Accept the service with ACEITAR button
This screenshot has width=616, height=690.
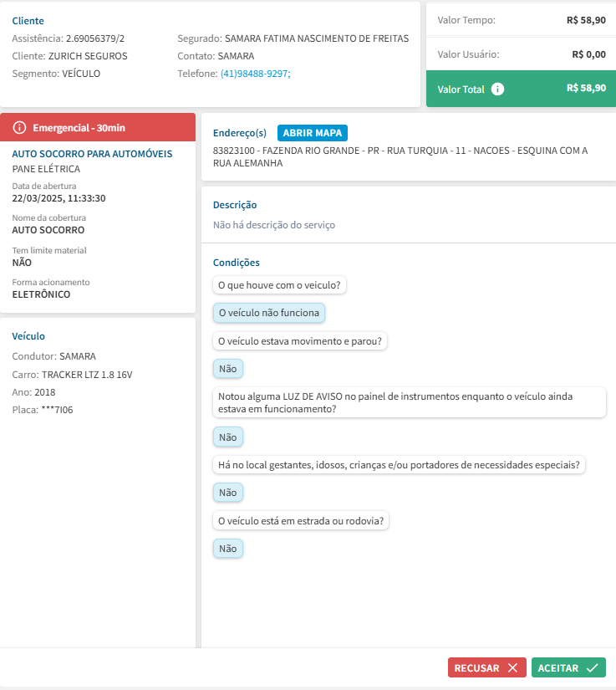[568, 667]
